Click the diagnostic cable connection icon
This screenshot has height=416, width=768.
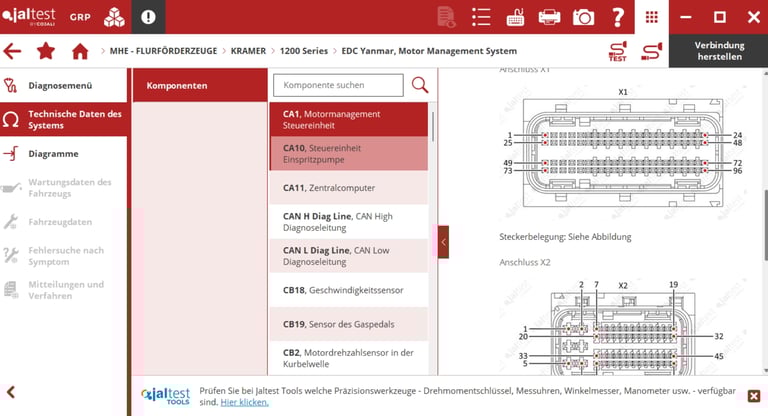(652, 51)
